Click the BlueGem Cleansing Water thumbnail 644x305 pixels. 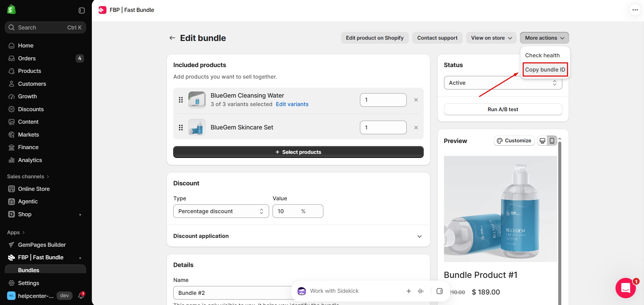(x=197, y=100)
